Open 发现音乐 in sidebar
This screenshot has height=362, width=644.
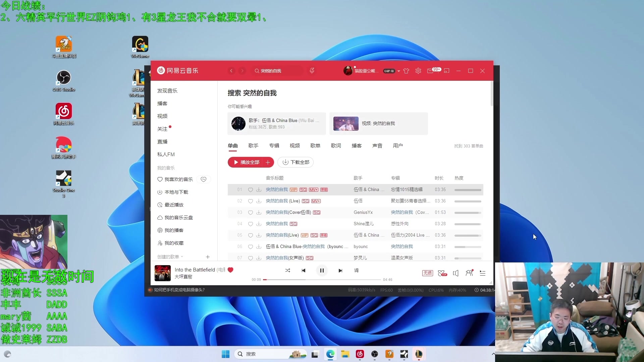point(167,91)
